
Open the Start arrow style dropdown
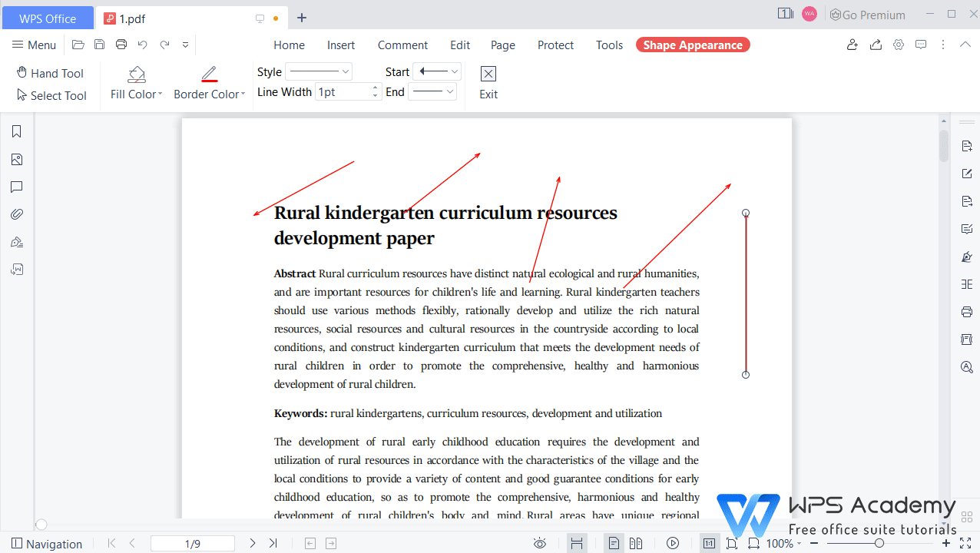click(436, 71)
